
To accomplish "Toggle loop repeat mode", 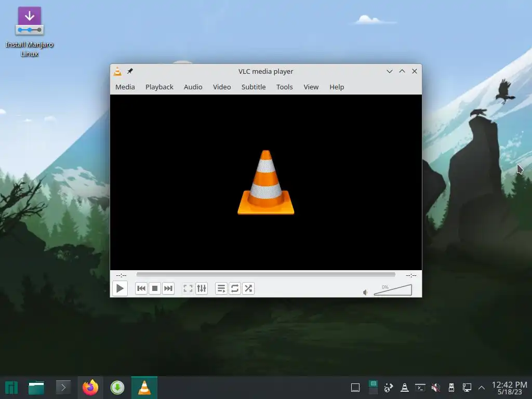I will coord(235,288).
